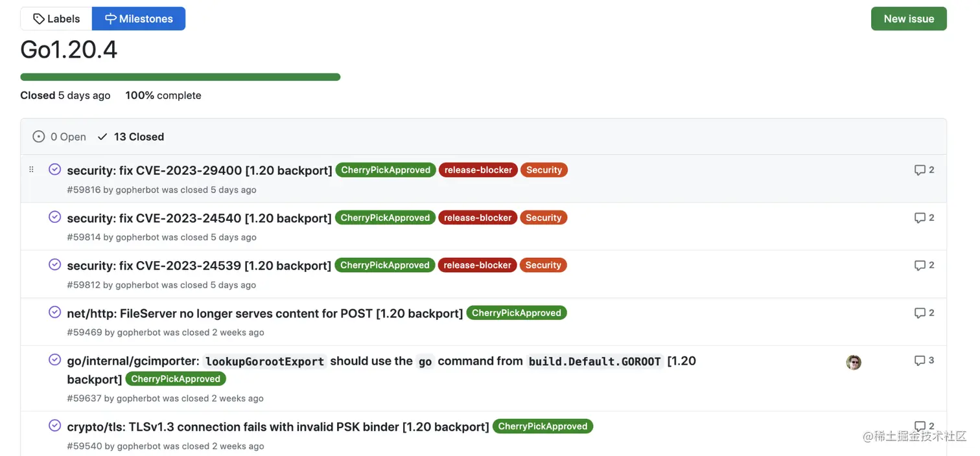The width and height of the screenshot is (980, 456).
Task: Click the closed-issue icon for net/http FileServer issue
Action: pyautogui.click(x=55, y=312)
